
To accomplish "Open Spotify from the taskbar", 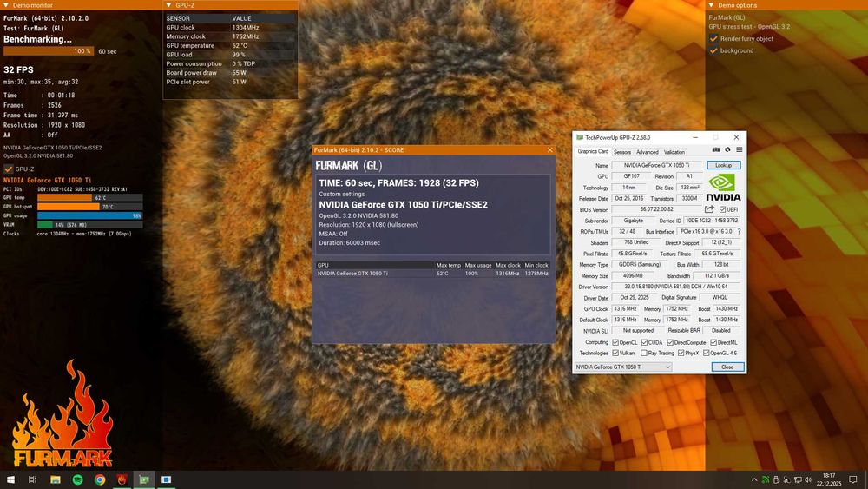I will click(77, 479).
